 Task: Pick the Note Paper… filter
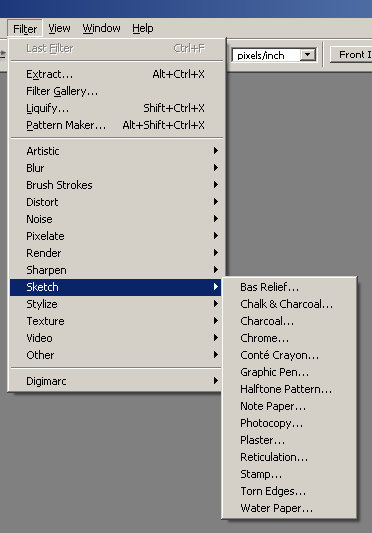289,406
